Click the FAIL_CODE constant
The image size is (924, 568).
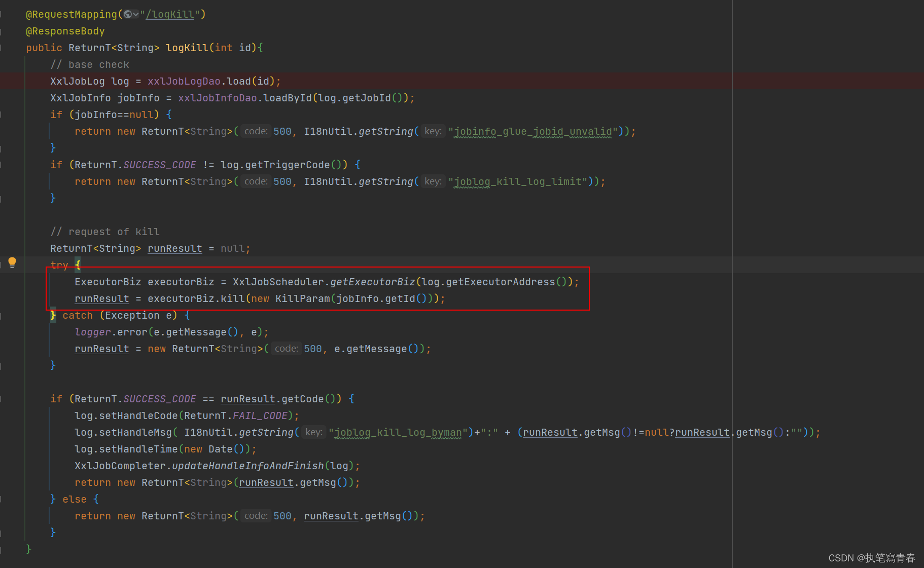click(x=260, y=415)
